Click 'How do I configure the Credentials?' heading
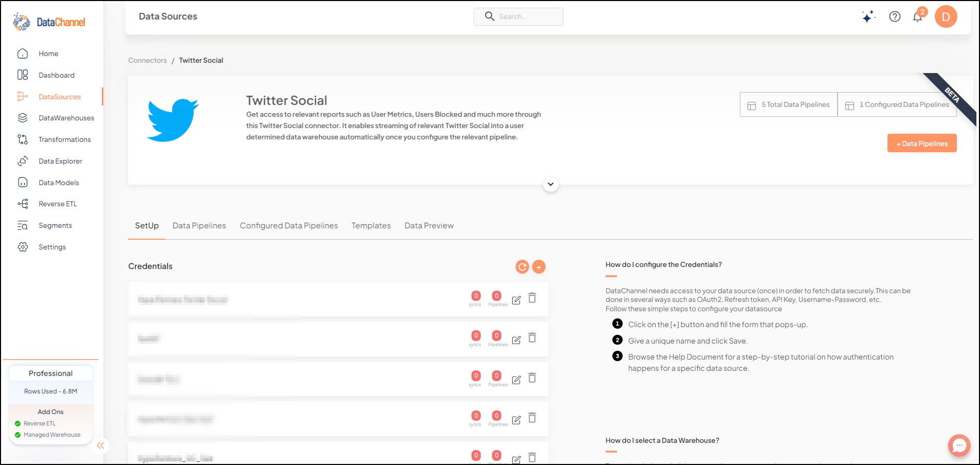 click(x=663, y=264)
